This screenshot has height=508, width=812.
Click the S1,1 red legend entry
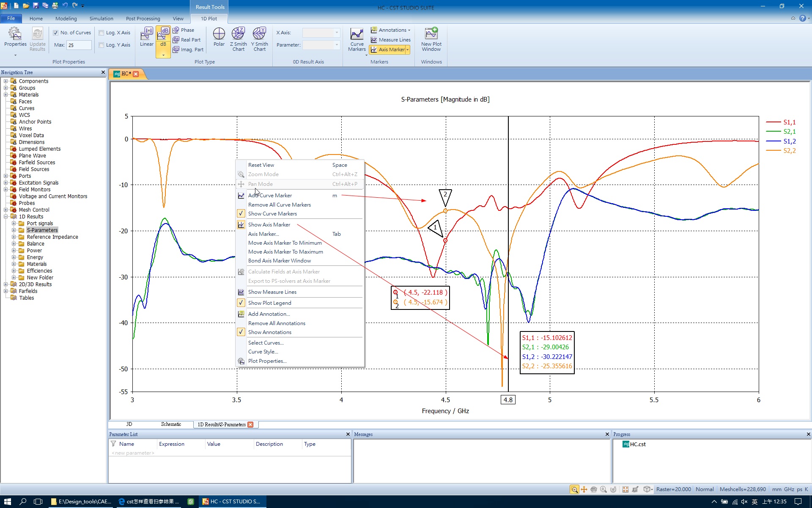tap(781, 122)
